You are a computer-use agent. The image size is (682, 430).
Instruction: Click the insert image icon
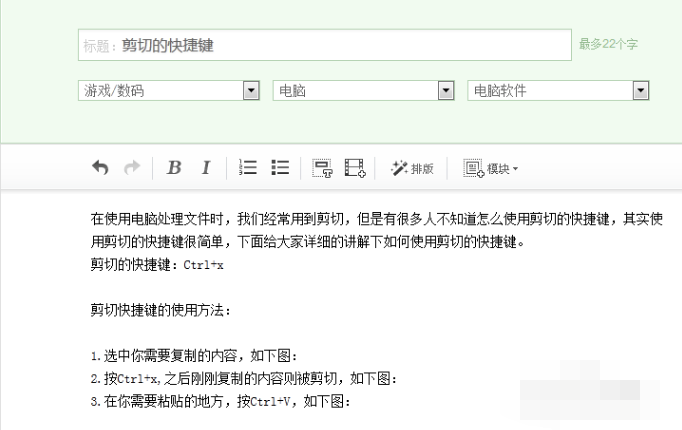click(321, 168)
